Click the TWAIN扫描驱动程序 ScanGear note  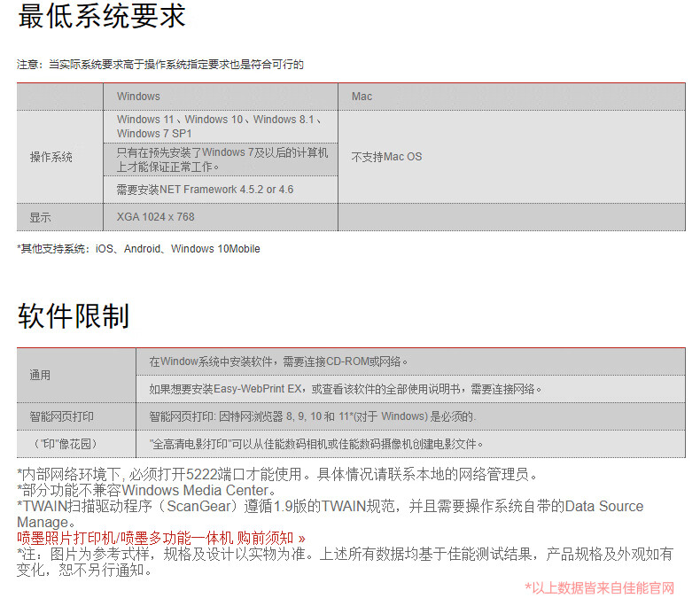331,514
